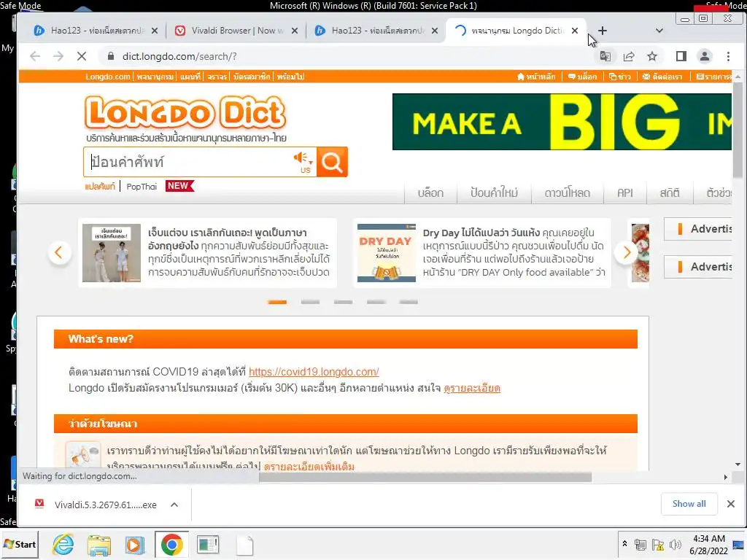Open the สถิติ tab

670,192
